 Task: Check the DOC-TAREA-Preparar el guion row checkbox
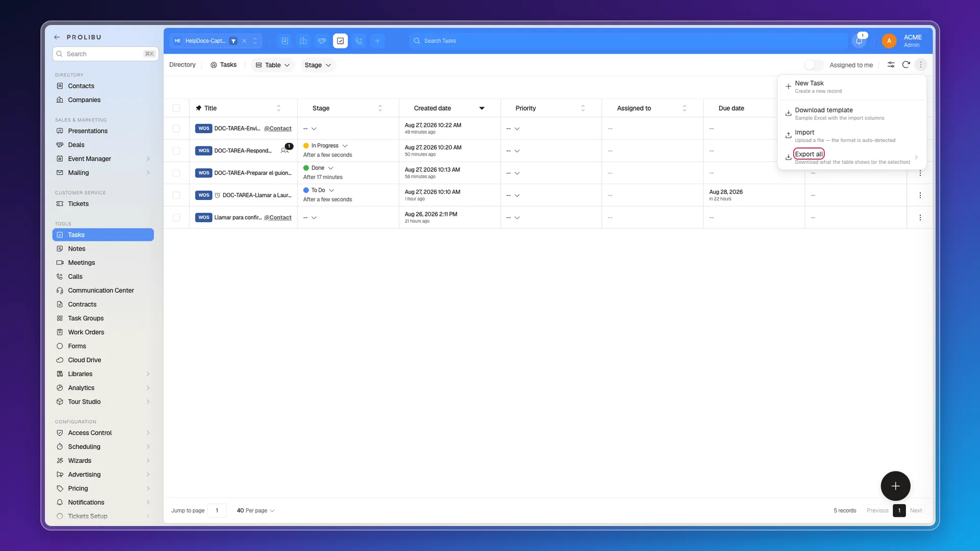point(176,173)
